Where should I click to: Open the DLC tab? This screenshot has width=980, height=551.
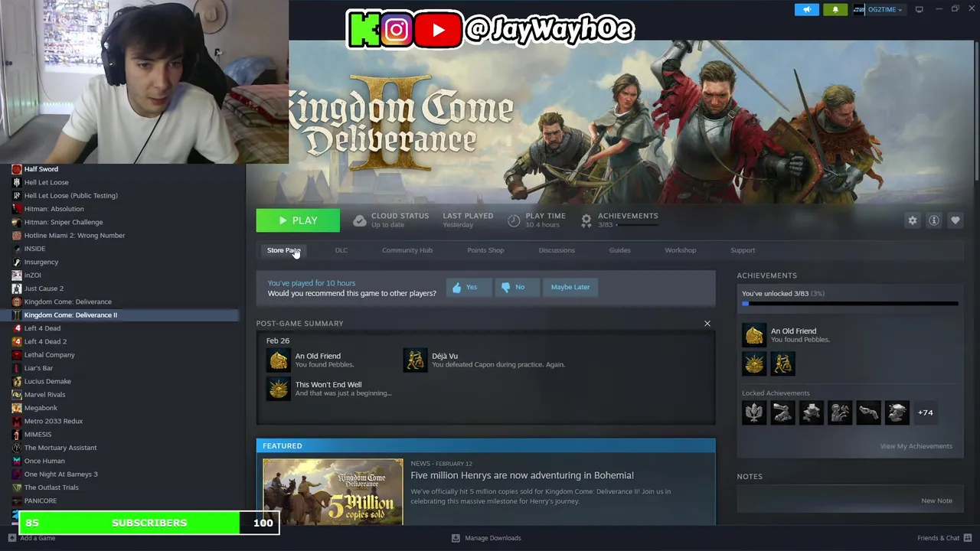[341, 250]
